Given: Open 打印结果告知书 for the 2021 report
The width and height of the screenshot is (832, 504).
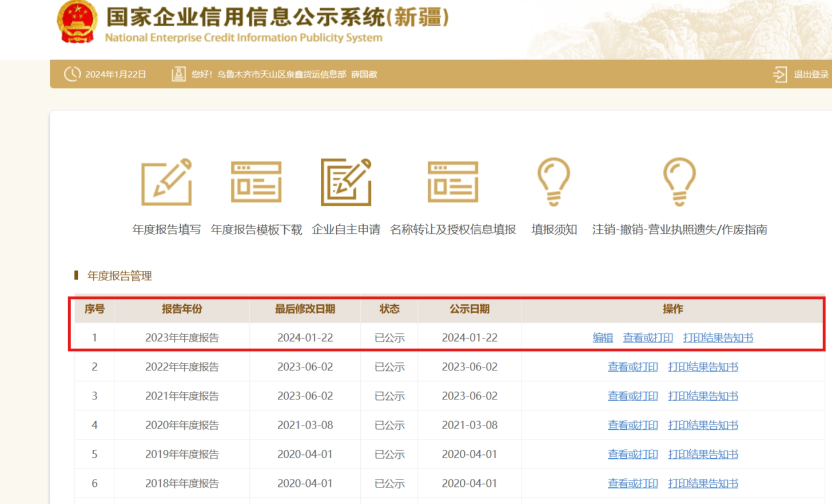Looking at the screenshot, I should [x=703, y=396].
